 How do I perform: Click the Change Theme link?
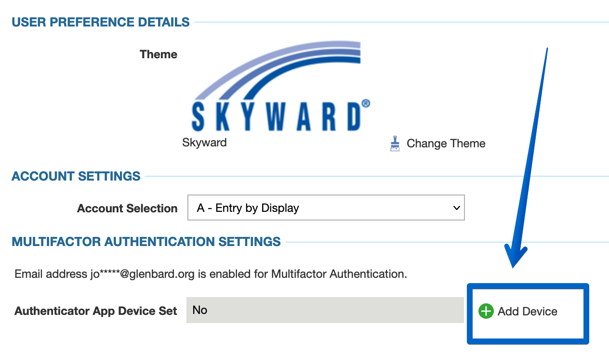click(446, 143)
